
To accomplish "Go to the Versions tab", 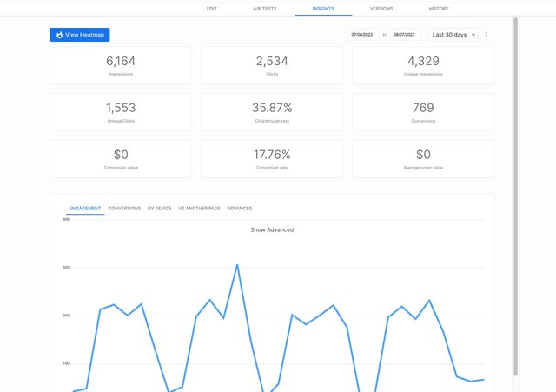I will coord(381,8).
